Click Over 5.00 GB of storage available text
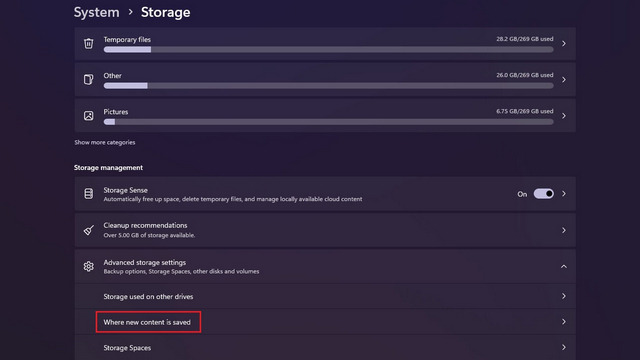The height and width of the screenshot is (360, 640). 149,235
